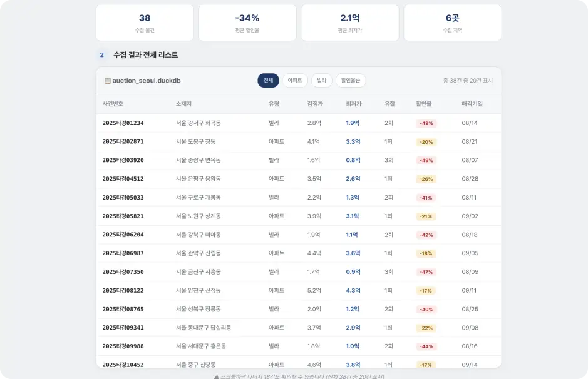
Task: Select case number 2025타경09341
Action: (x=123, y=328)
